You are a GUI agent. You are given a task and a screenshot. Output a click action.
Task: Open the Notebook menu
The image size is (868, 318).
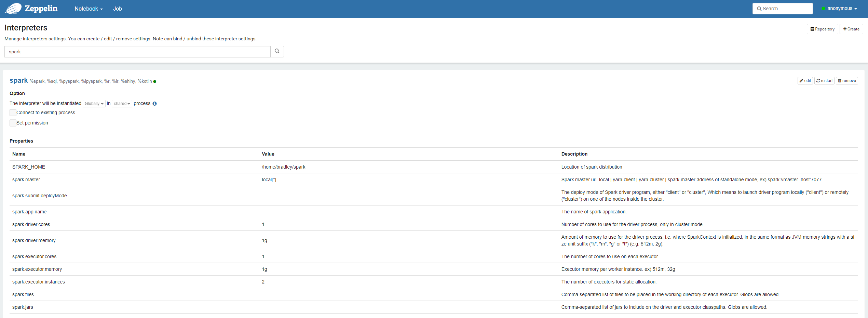pyautogui.click(x=89, y=9)
